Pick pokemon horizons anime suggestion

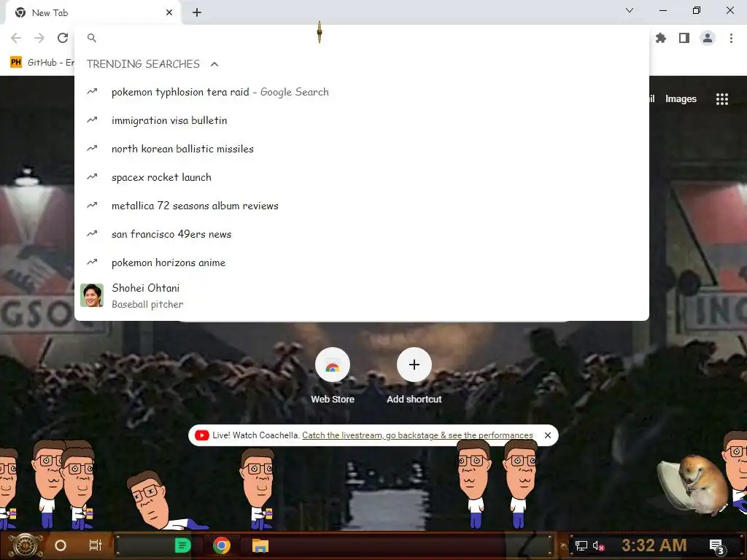tap(362, 262)
